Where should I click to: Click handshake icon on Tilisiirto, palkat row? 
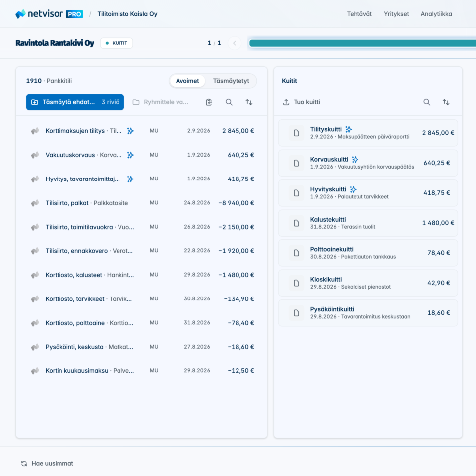click(x=35, y=203)
